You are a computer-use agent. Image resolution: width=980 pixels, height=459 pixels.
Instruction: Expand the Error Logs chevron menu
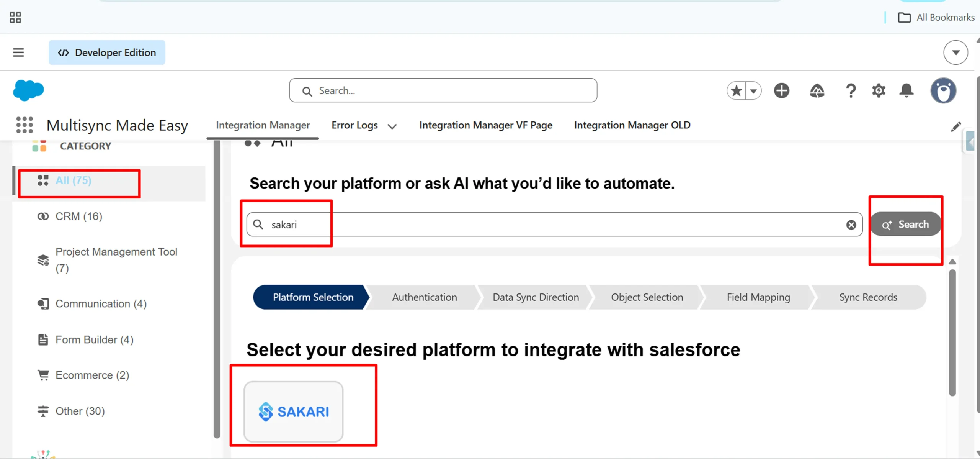click(x=392, y=126)
